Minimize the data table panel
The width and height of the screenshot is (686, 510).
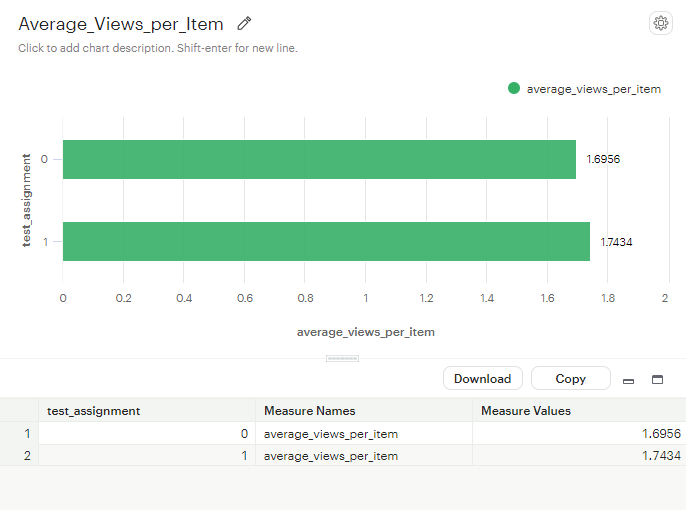click(x=628, y=380)
